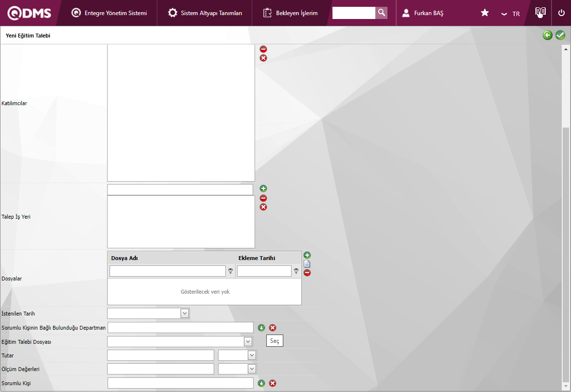The height and width of the screenshot is (392, 571).
Task: Open Entegre Yönetim Sistemi menu
Action: [109, 13]
